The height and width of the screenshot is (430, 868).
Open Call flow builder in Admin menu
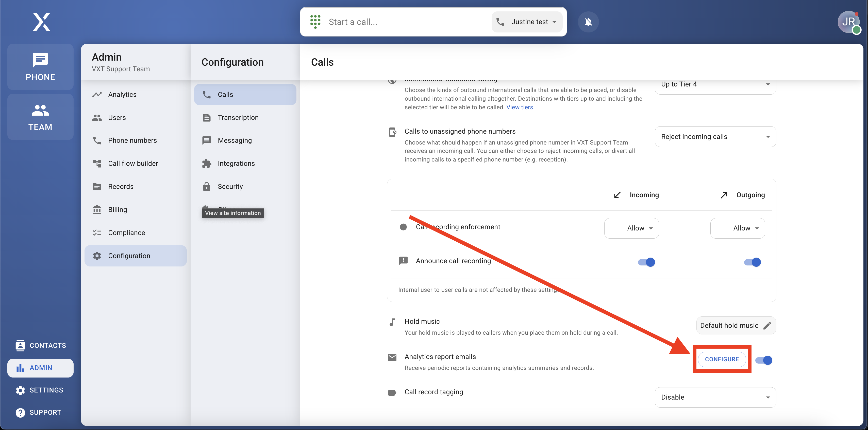(136, 164)
